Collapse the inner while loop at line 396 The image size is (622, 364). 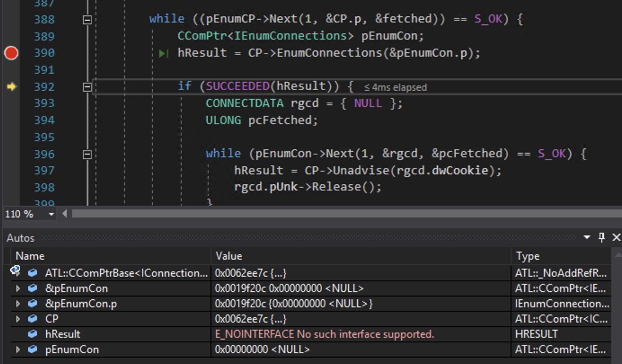tap(88, 154)
